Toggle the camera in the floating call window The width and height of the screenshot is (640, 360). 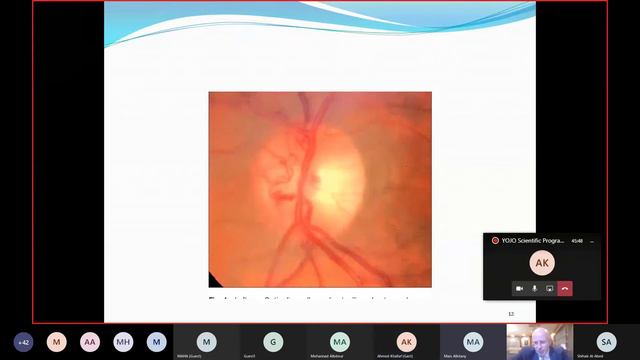point(519,289)
